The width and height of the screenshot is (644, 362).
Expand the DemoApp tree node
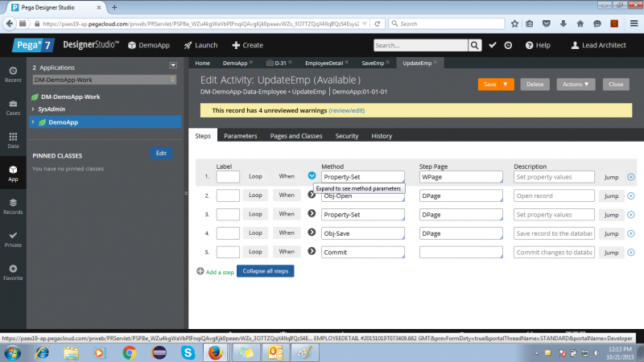[x=33, y=122]
